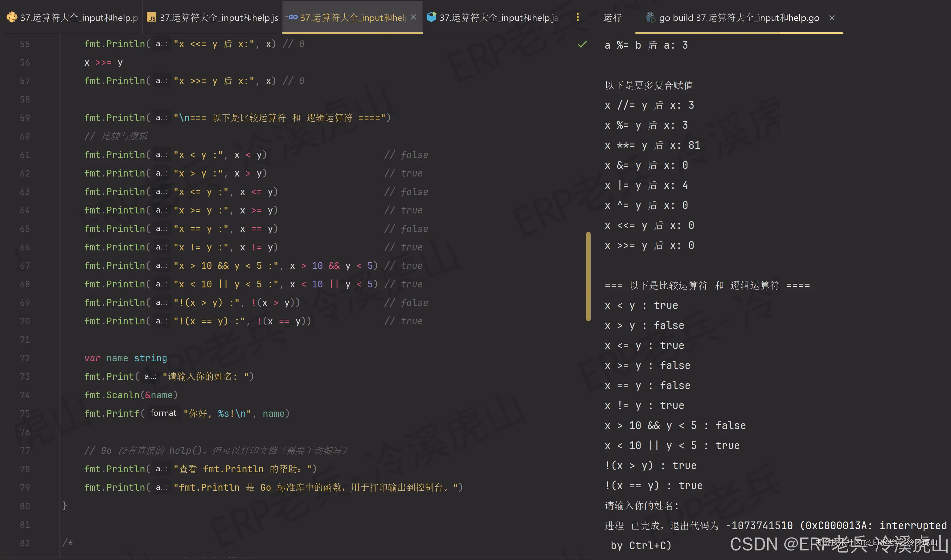Click the 'a...:' parameter hint on line 73
Viewport: 951px width, 560px height.
pyautogui.click(x=150, y=376)
